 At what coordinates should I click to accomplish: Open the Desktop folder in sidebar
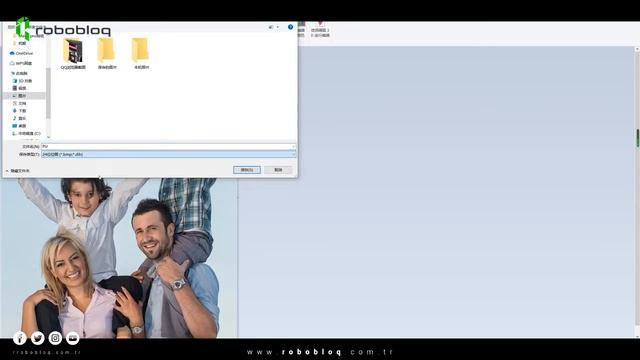pos(19,126)
